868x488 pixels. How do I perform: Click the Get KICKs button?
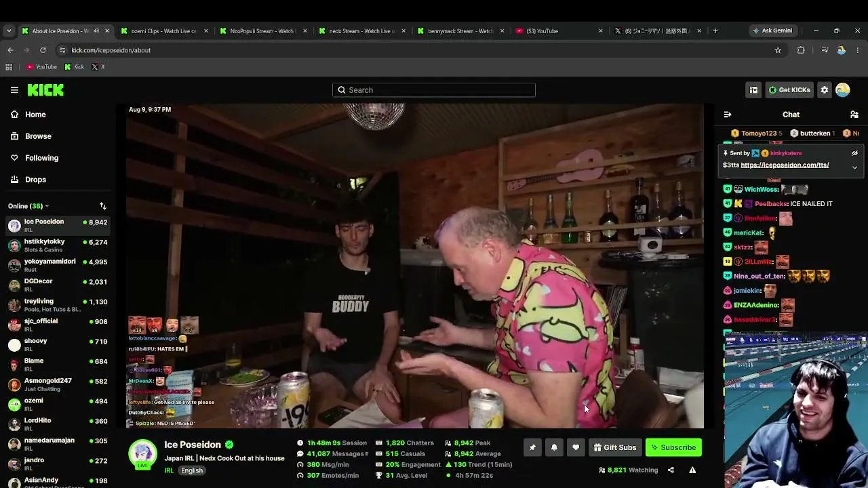[789, 90]
